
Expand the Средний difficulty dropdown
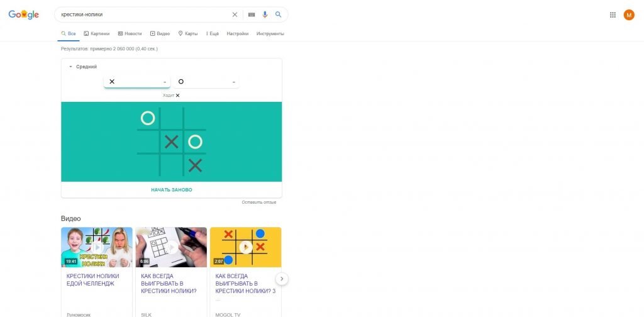pos(83,67)
